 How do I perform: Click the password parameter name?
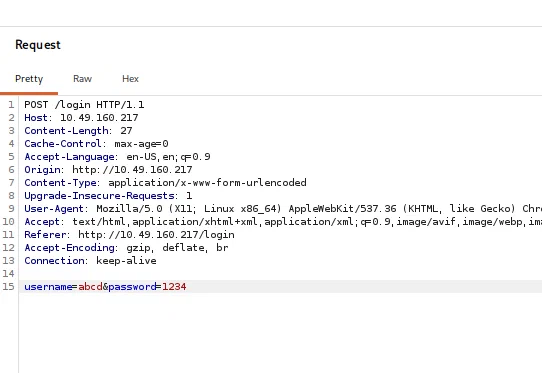coord(132,287)
